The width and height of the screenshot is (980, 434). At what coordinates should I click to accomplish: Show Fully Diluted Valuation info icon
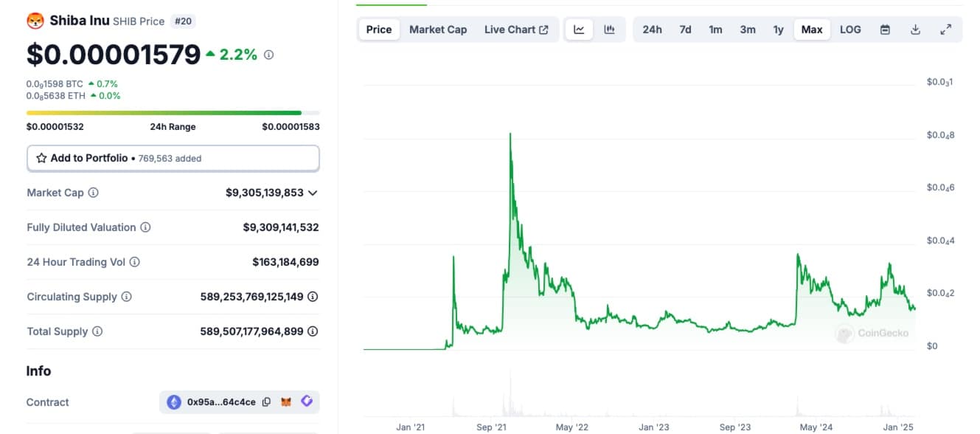[145, 227]
